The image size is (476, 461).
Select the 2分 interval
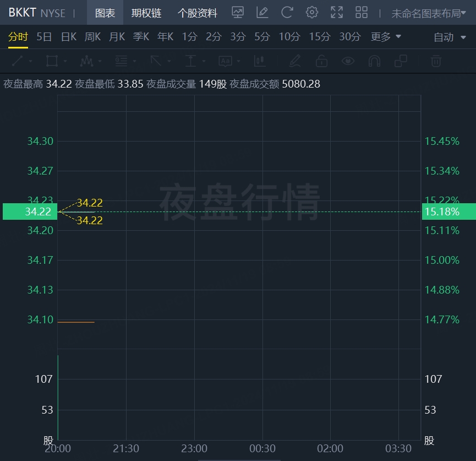(214, 37)
